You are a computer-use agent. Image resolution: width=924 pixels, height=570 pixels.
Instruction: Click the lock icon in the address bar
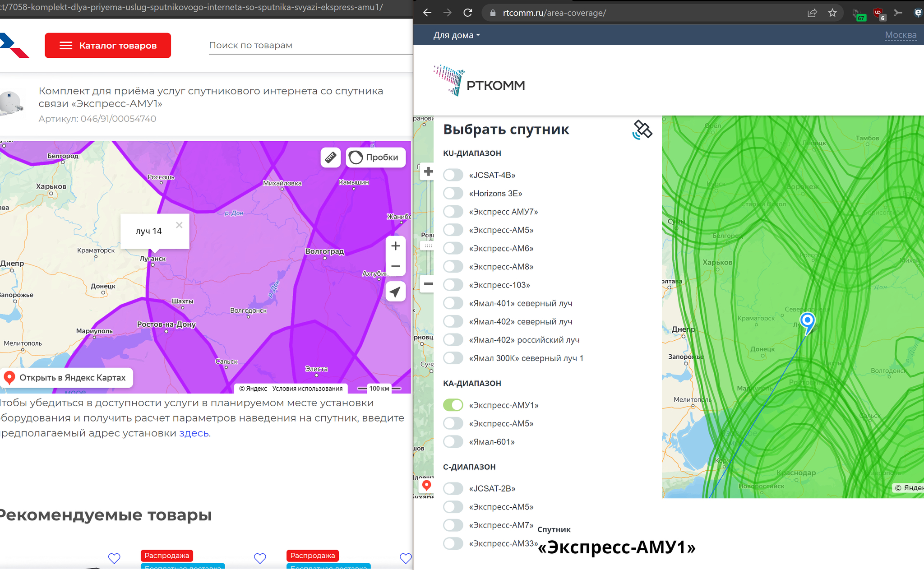493,13
